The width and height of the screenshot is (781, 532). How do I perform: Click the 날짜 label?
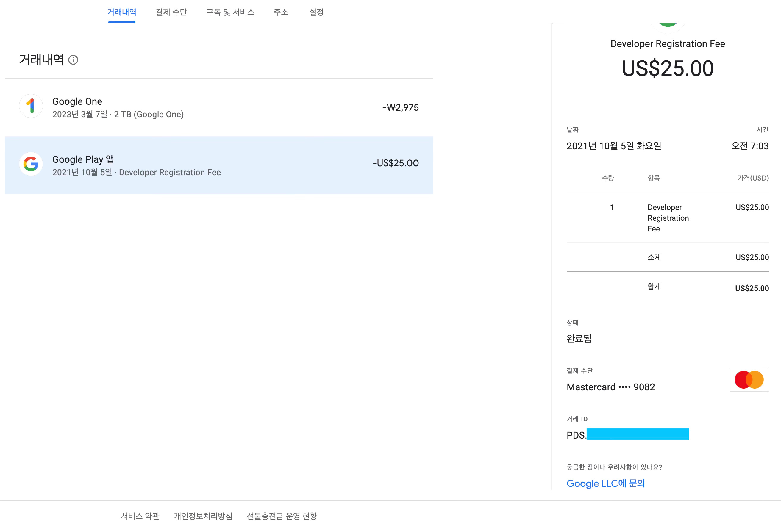(x=573, y=129)
